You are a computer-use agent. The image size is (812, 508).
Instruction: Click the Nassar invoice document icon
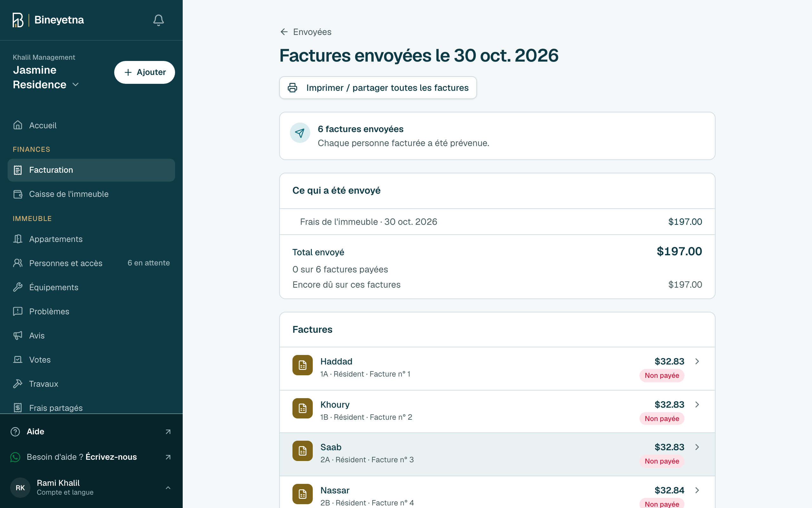pyautogui.click(x=302, y=494)
